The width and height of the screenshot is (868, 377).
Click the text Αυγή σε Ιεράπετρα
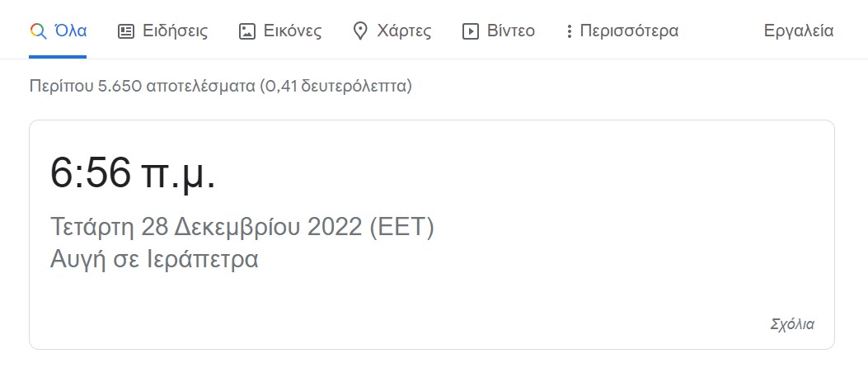(x=154, y=258)
